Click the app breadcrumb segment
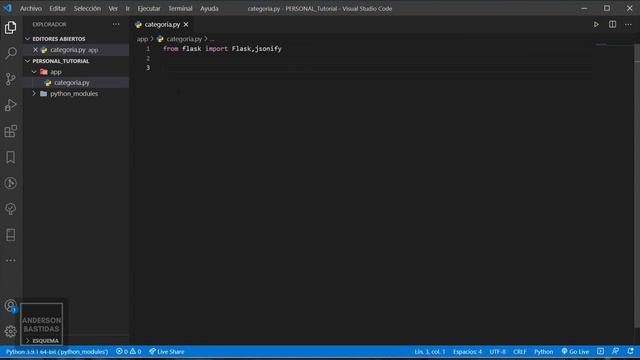 [142, 39]
